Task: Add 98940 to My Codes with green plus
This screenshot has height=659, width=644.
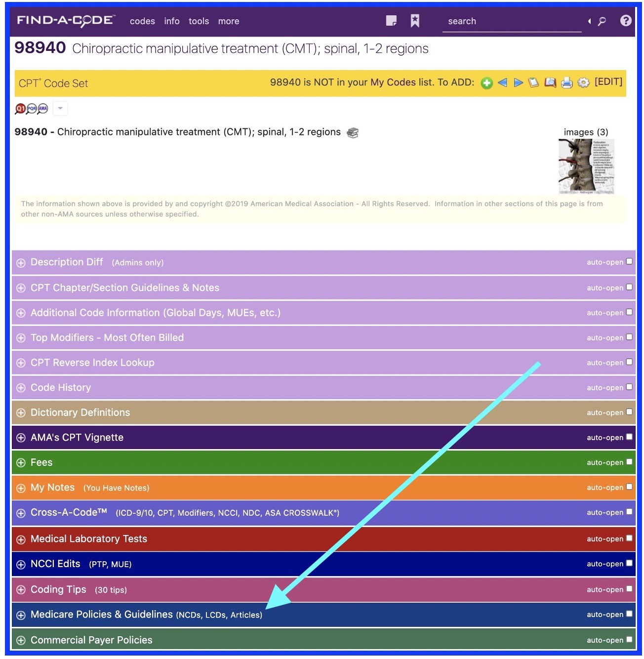Action: (x=486, y=83)
